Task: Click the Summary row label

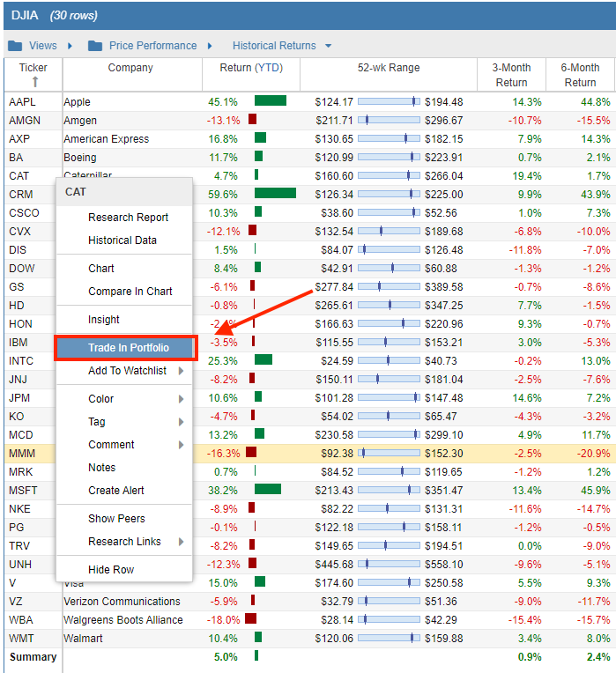Action: pyautogui.click(x=33, y=656)
